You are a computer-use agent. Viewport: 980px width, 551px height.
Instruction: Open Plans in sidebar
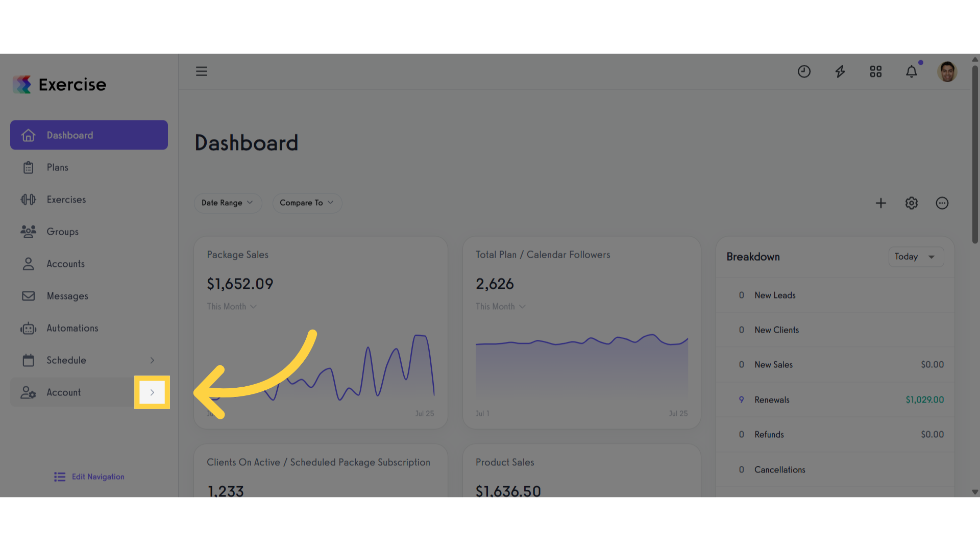point(89,167)
